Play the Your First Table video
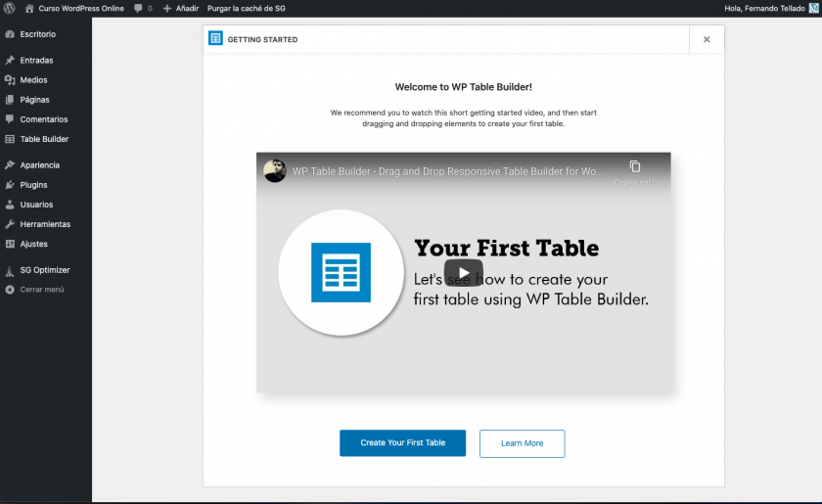Screen dimensions: 822x504 click(463, 273)
